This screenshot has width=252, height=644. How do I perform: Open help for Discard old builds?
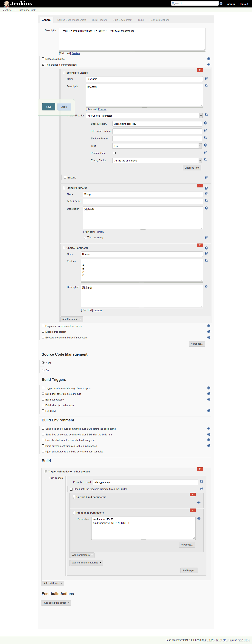[x=209, y=59]
